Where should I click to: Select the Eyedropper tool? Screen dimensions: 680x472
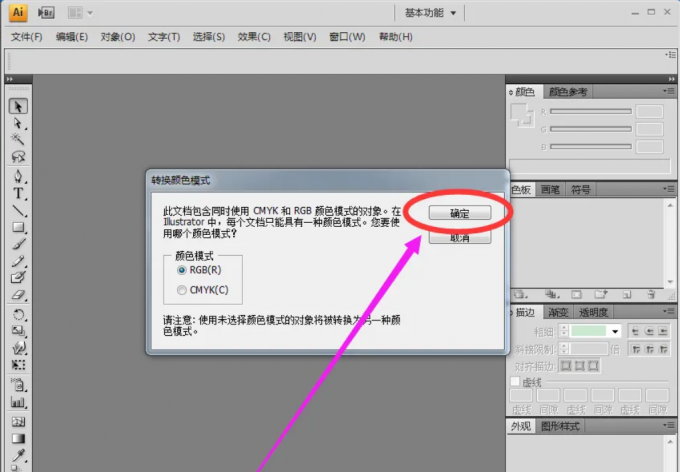pyautogui.click(x=18, y=456)
